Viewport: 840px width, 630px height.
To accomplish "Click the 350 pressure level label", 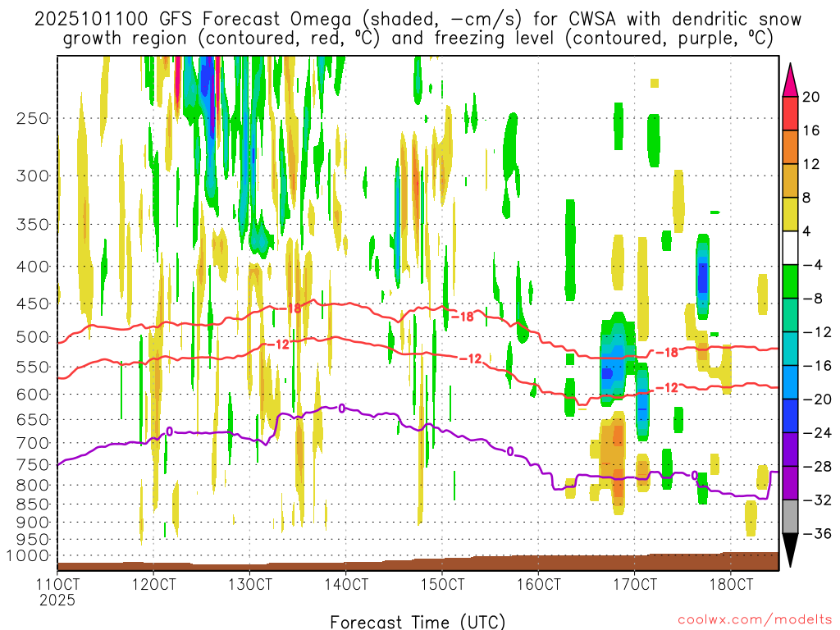I will [33, 225].
